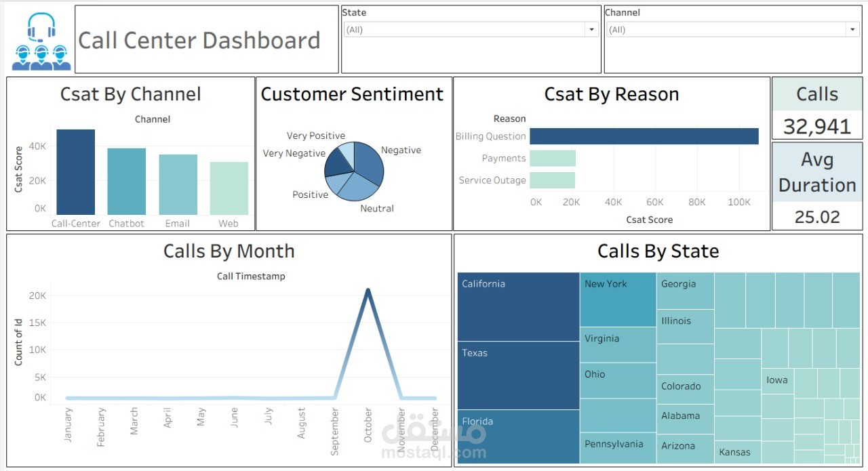Click the 'Service Outage' reason label

(492, 180)
